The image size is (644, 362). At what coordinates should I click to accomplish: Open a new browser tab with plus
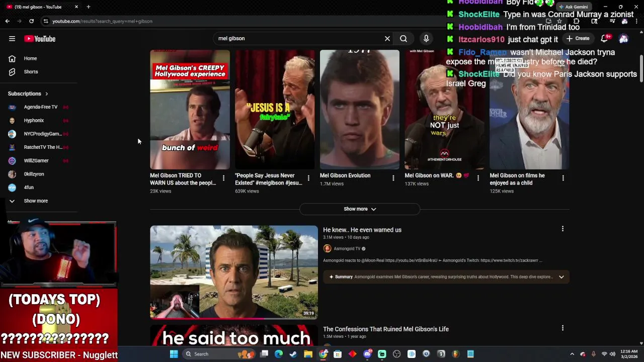point(88,7)
